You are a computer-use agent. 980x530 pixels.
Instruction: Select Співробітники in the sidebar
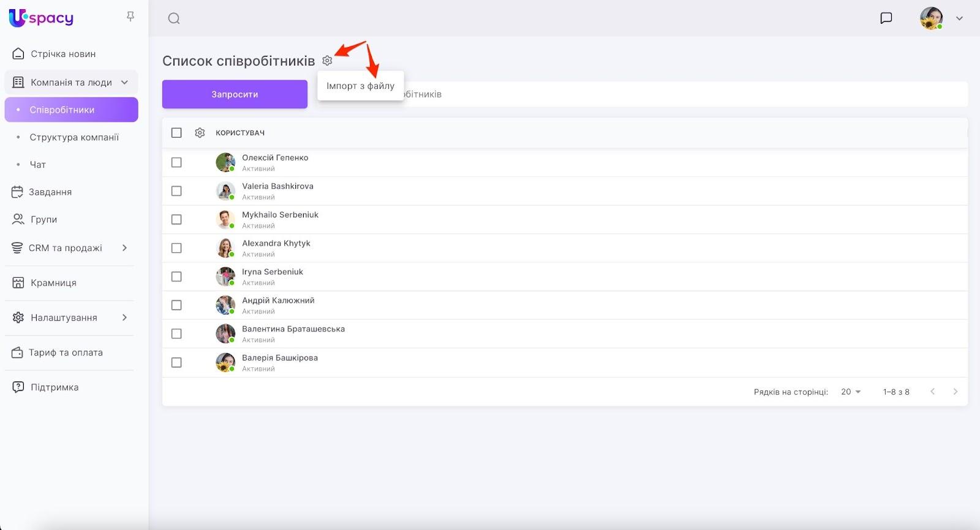(71, 110)
